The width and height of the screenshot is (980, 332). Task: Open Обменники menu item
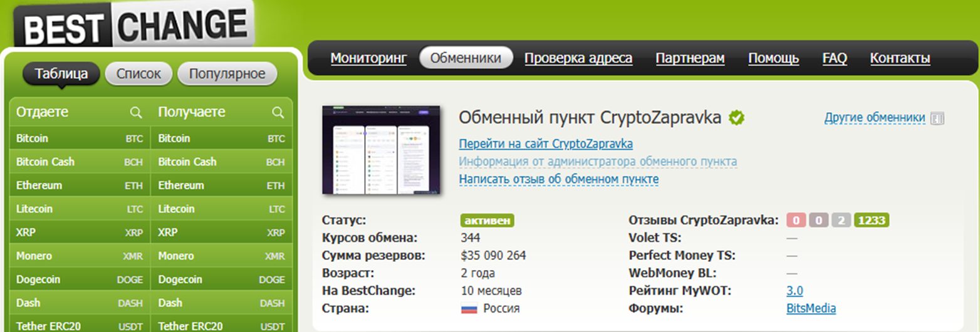point(466,58)
